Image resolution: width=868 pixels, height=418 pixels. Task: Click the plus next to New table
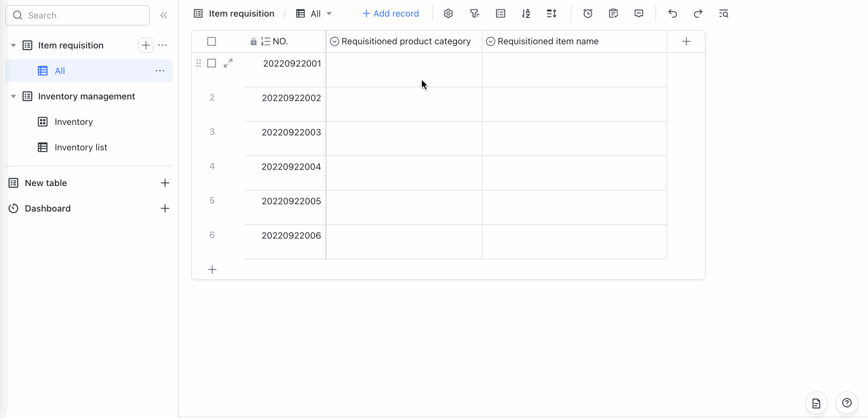(165, 183)
